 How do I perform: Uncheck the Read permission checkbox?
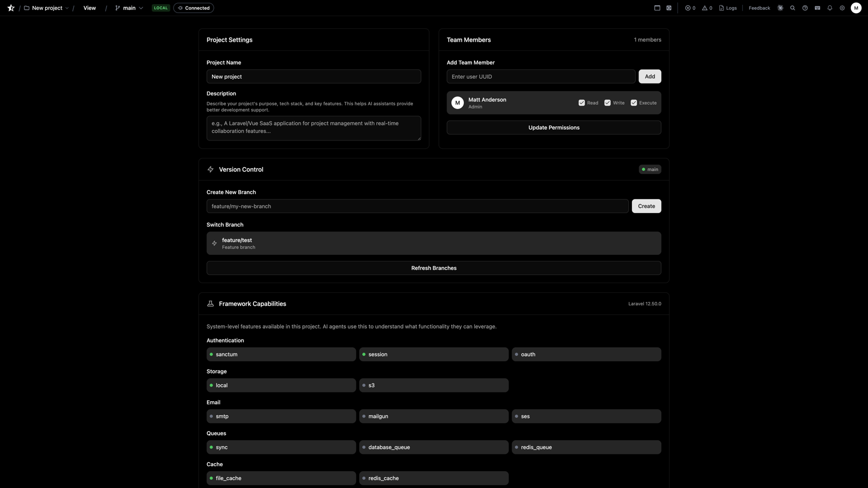(x=582, y=102)
